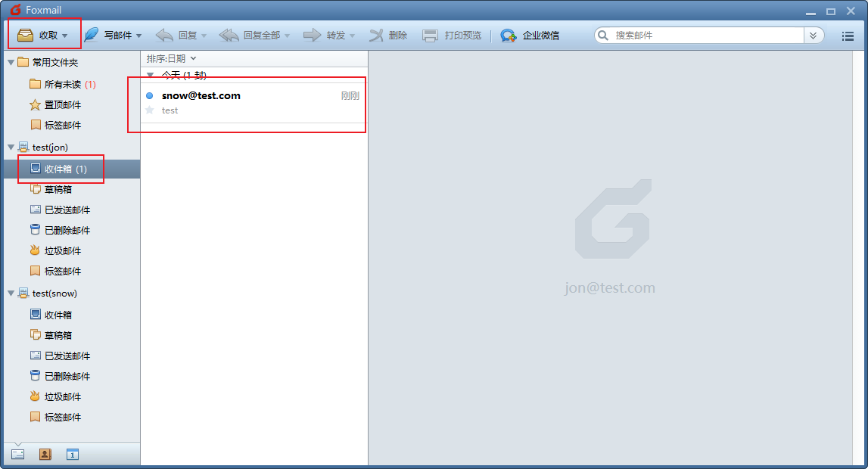Image resolution: width=868 pixels, height=469 pixels.
Task: Compose a new mail with 写邮件
Action: pos(108,35)
